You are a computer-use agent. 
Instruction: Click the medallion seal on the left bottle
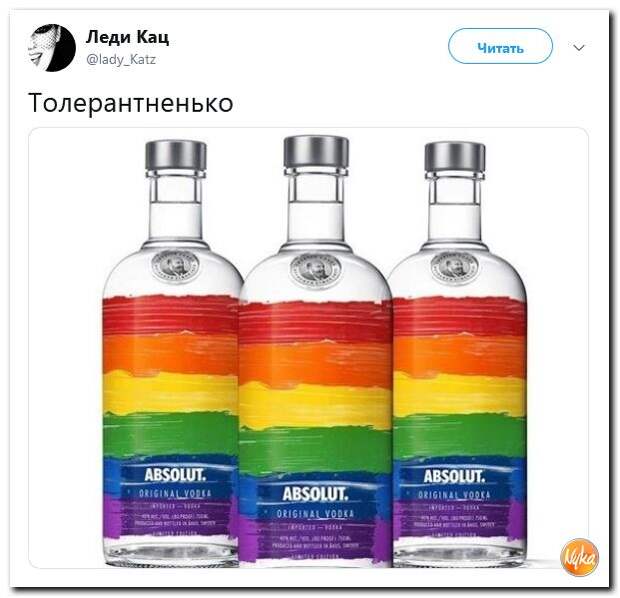tap(175, 265)
